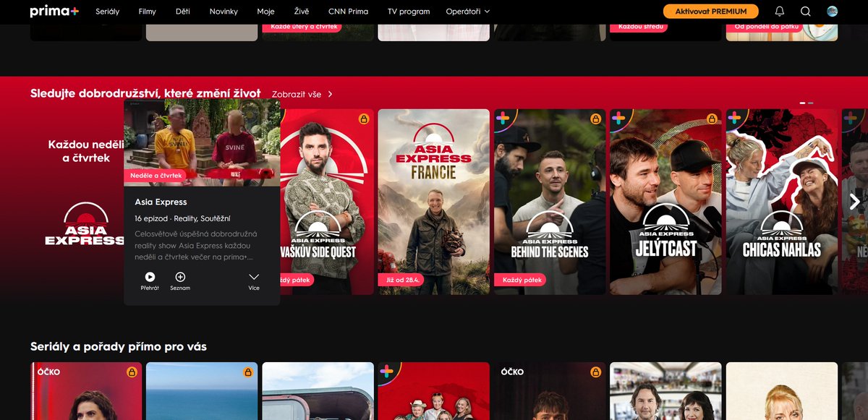Go to Seriály section
This screenshot has width=868, height=420.
(x=107, y=12)
